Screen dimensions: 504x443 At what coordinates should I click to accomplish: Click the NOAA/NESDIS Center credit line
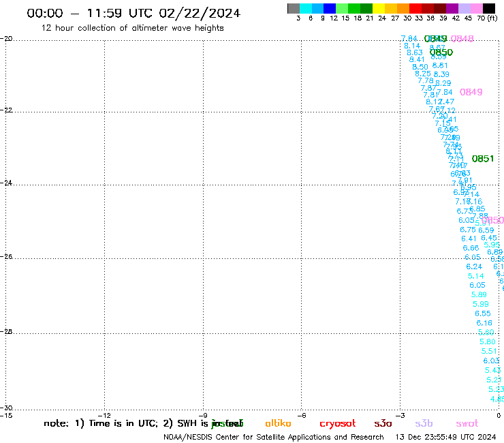pos(274,438)
